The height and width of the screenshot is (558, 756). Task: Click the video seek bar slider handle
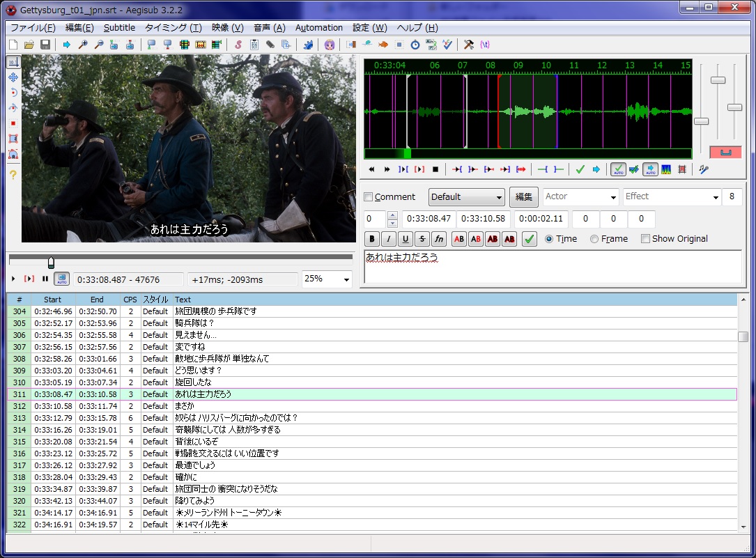51,262
